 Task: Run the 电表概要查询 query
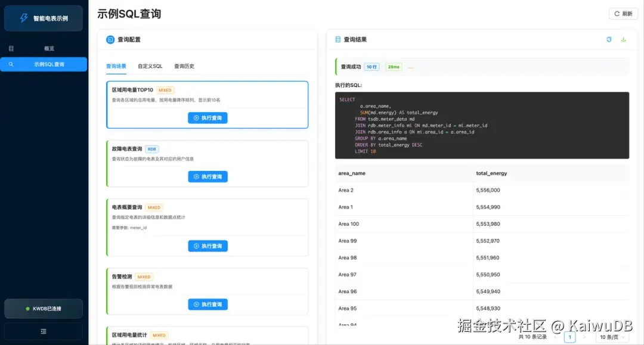(208, 245)
